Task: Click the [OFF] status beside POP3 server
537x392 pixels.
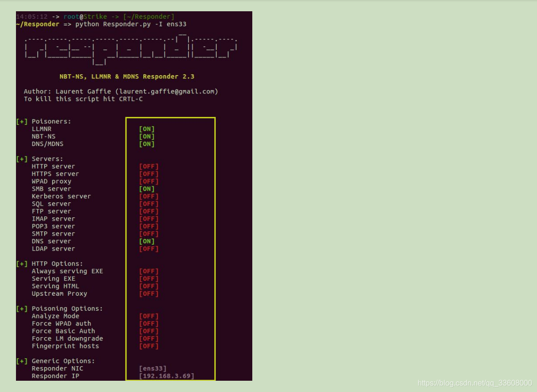Action: point(148,226)
